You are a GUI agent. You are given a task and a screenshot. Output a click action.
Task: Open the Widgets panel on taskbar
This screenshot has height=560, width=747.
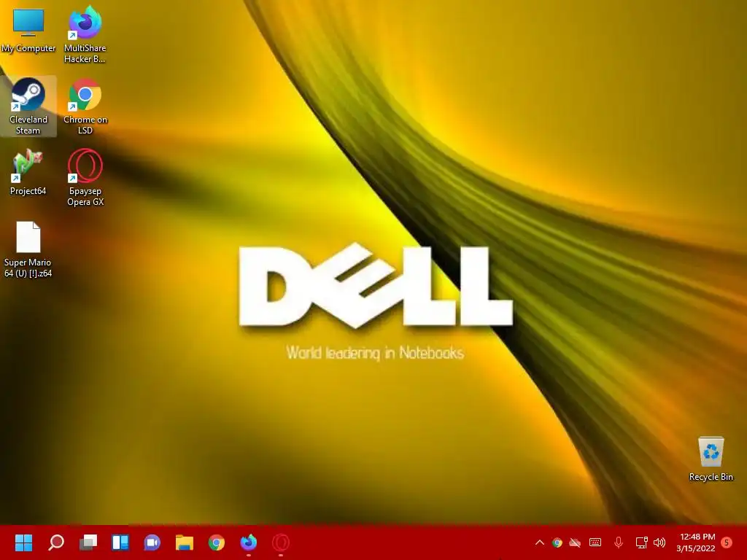coord(120,542)
